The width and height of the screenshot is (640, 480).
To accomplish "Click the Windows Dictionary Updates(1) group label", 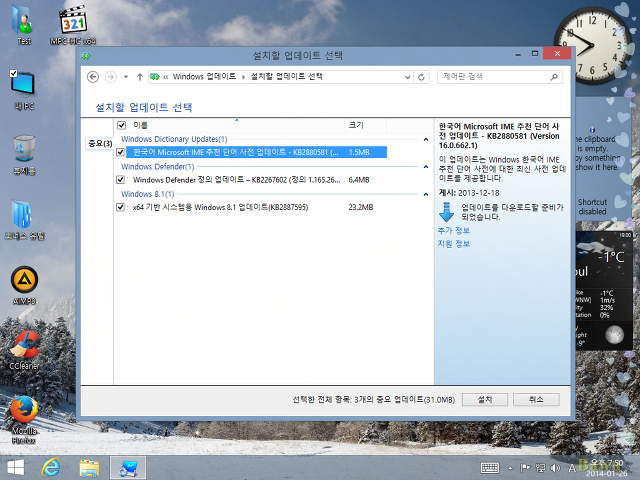I will click(x=174, y=139).
